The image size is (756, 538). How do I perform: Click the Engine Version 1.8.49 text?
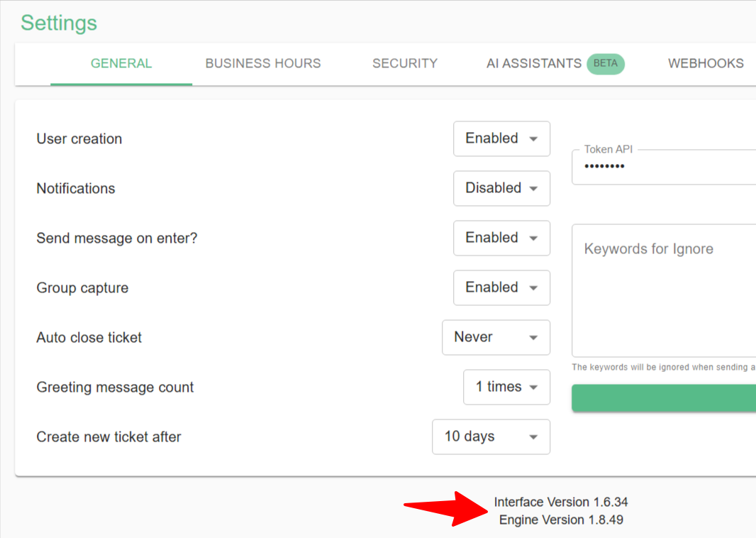pyautogui.click(x=561, y=520)
